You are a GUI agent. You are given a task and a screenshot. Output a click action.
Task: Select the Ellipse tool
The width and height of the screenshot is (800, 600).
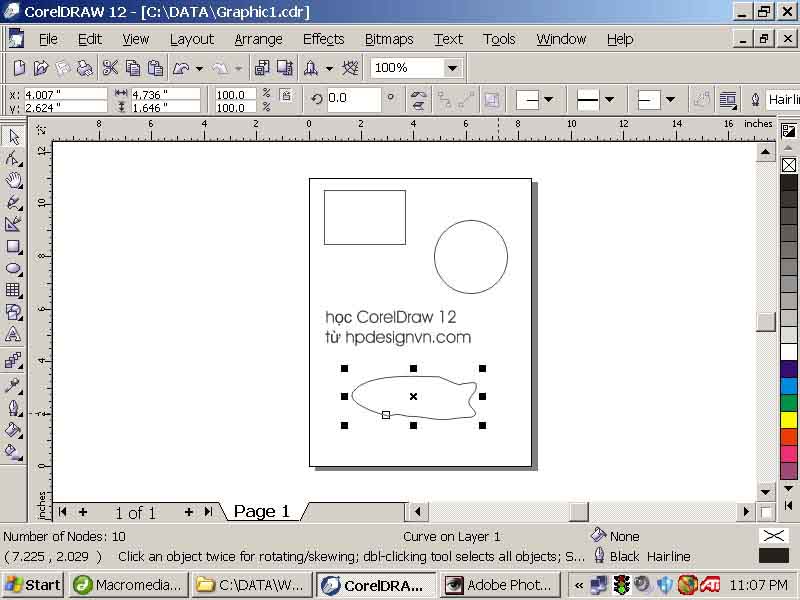(14, 269)
